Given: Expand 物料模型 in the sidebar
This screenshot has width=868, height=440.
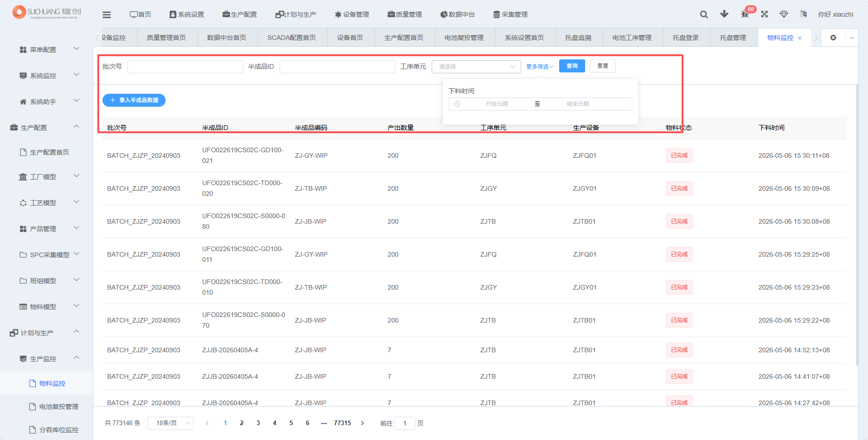Looking at the screenshot, I should point(46,306).
